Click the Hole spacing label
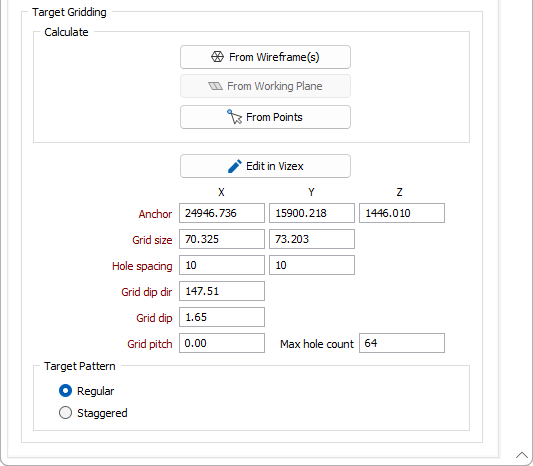This screenshot has height=466, width=533. pyautogui.click(x=142, y=266)
